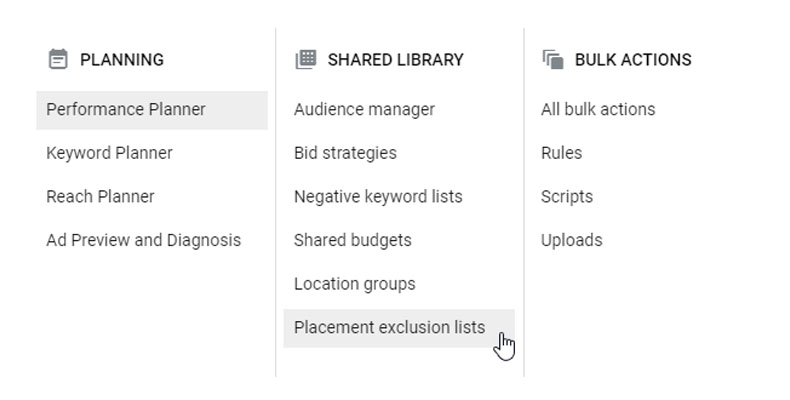Select Scripts
The image size is (790, 400).
click(567, 197)
